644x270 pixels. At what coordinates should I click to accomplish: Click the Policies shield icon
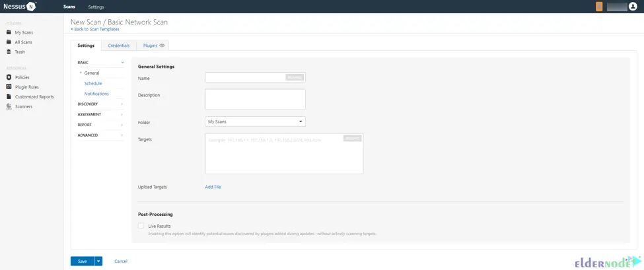pos(9,77)
